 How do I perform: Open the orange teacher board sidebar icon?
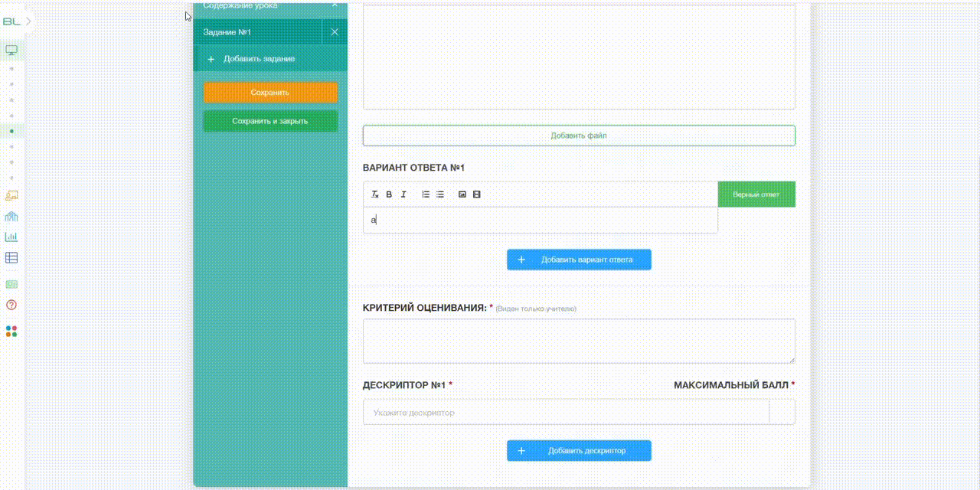(11, 195)
